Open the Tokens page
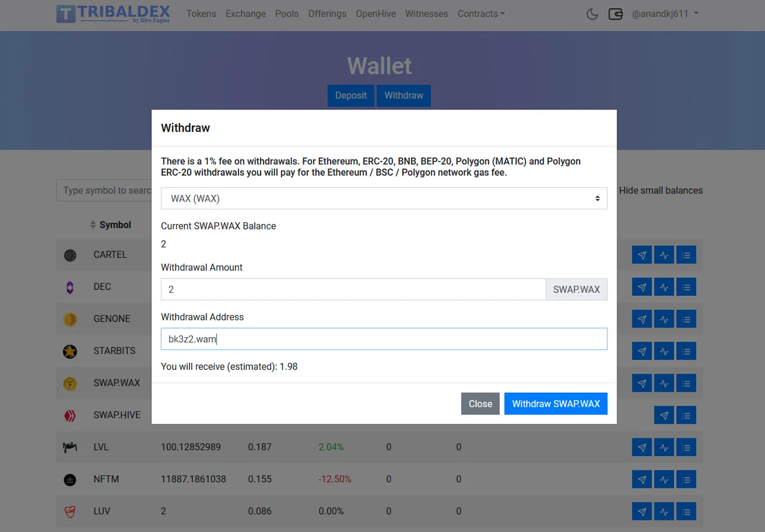The image size is (765, 532). [x=201, y=14]
